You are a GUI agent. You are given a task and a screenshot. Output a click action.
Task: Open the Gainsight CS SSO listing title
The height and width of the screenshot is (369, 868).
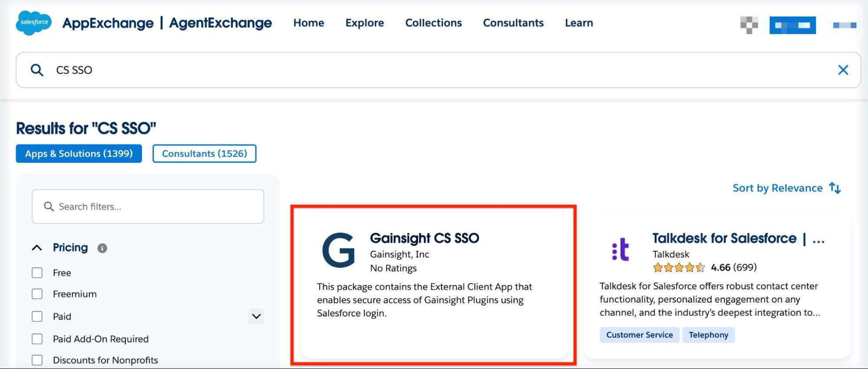pos(424,238)
